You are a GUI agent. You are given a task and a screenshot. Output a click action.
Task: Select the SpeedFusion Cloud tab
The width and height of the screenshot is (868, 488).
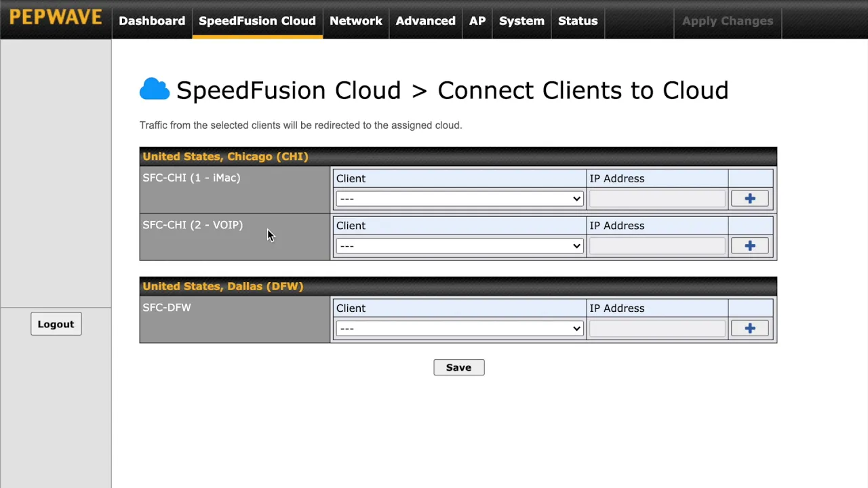257,20
